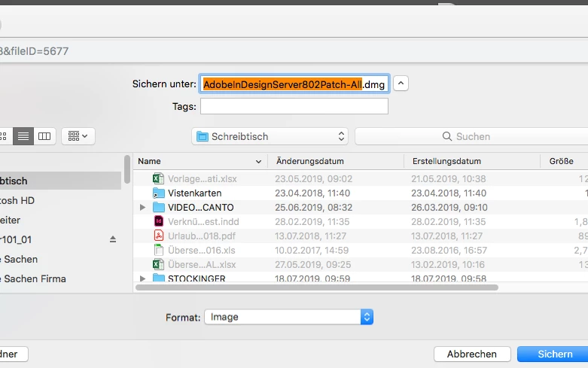Select the Schreibtisch item in sidebar

[x=60, y=181]
